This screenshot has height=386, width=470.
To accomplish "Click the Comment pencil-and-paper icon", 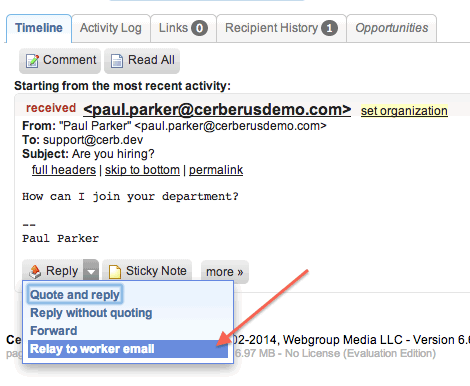I will pos(32,61).
